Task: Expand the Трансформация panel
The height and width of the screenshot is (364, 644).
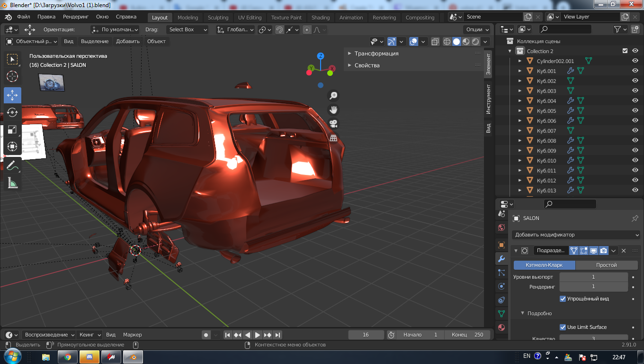Action: (x=376, y=54)
